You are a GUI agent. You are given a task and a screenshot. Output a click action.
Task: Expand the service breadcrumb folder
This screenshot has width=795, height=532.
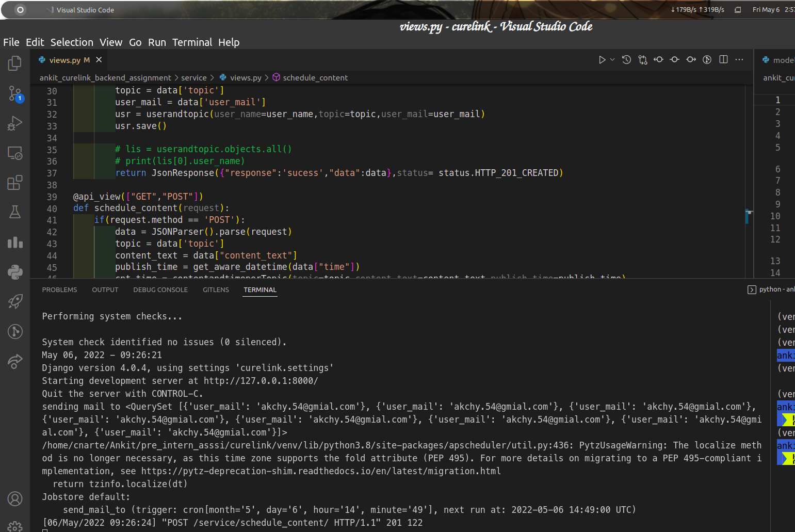[x=194, y=78]
